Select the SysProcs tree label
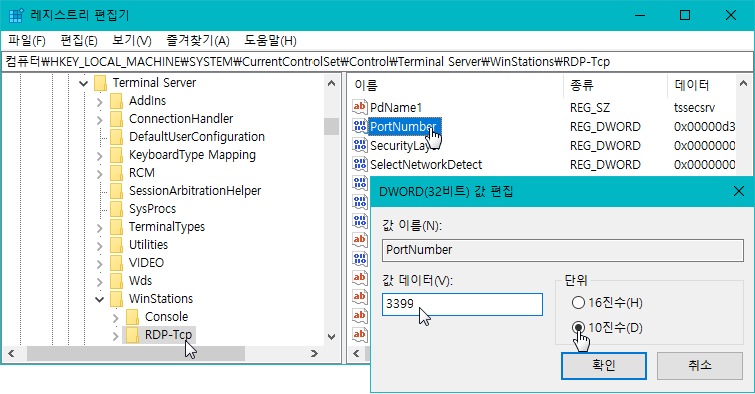755x394 pixels. [152, 209]
